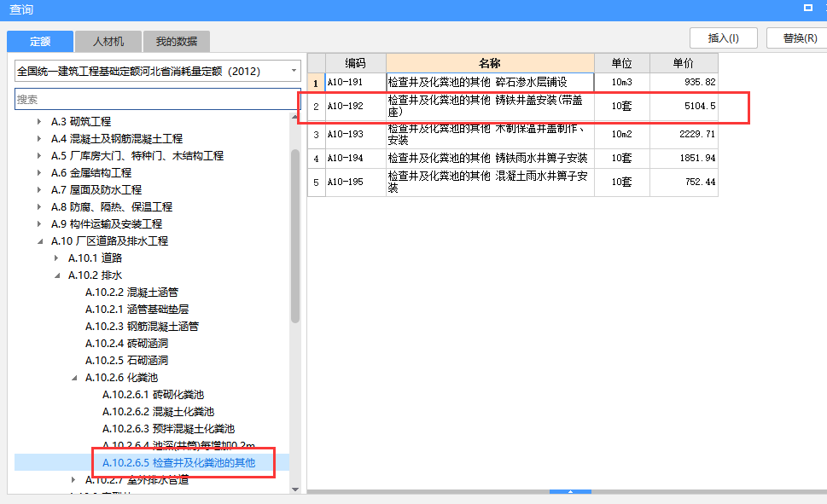
Task: Select A.10.2.6.3 预拌混凝土化粪池 tree item
Action: point(168,429)
